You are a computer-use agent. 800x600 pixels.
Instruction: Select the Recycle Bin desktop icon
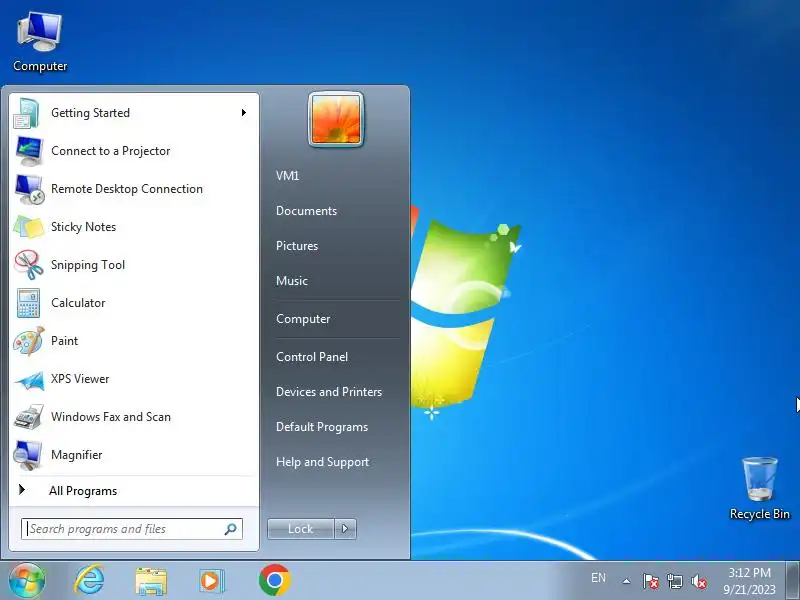(x=760, y=489)
